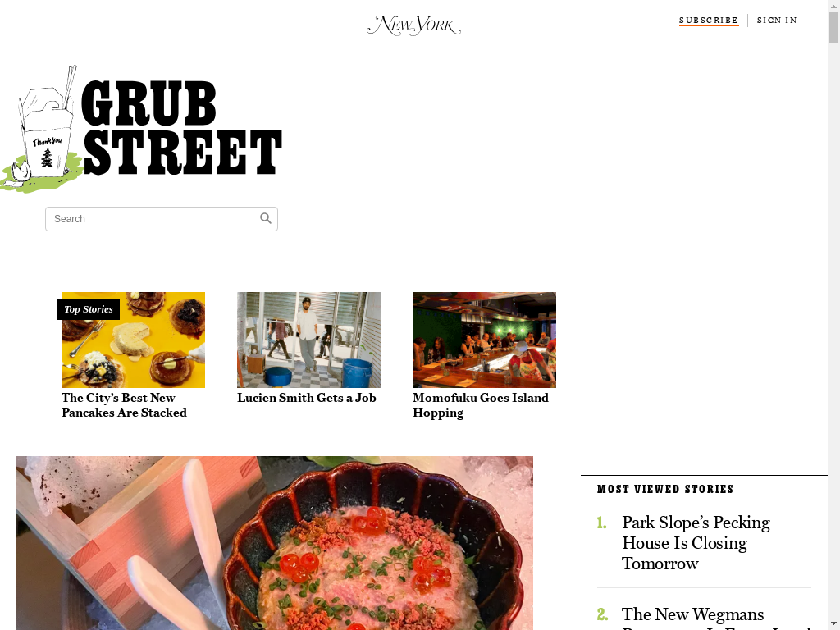Open 'Momofuku Goes Island Hopping' headline
The width and height of the screenshot is (840, 630).
[481, 405]
